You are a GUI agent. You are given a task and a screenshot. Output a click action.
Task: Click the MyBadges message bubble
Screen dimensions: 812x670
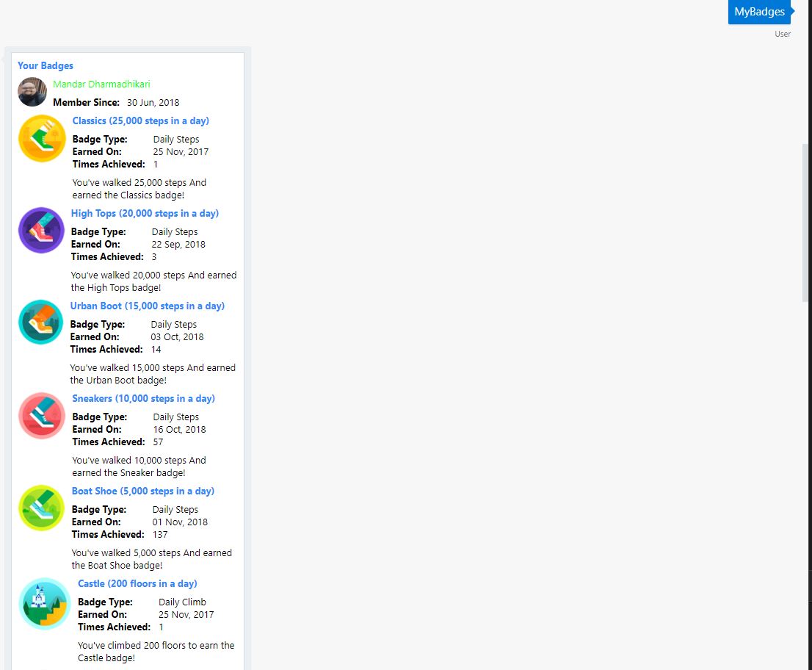(x=760, y=12)
